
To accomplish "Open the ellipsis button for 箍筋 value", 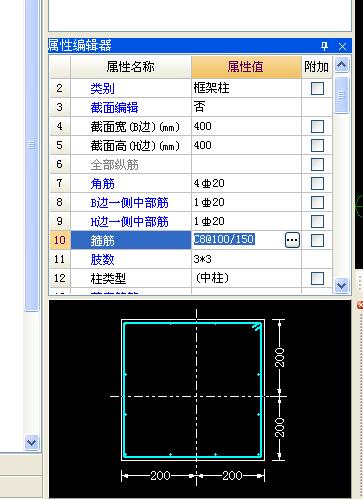I will (x=292, y=240).
